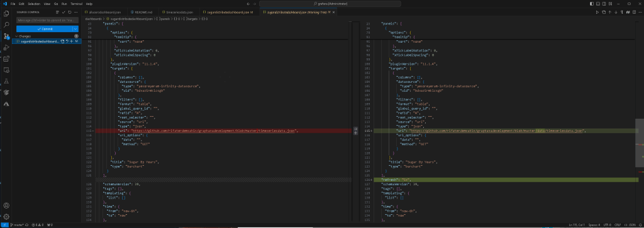The height and width of the screenshot is (228, 644).
Task: Collapse the Changes section
Action: [25, 36]
